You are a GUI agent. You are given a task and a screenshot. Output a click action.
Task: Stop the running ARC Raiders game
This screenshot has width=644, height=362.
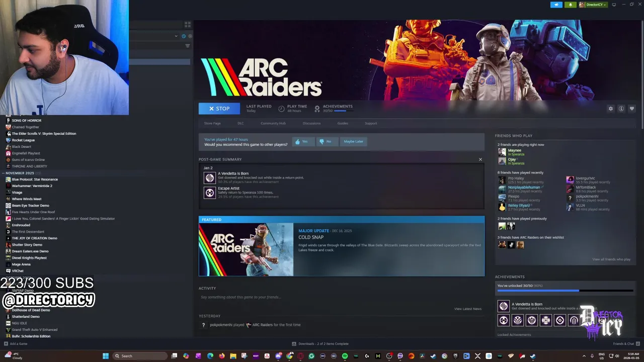point(219,109)
